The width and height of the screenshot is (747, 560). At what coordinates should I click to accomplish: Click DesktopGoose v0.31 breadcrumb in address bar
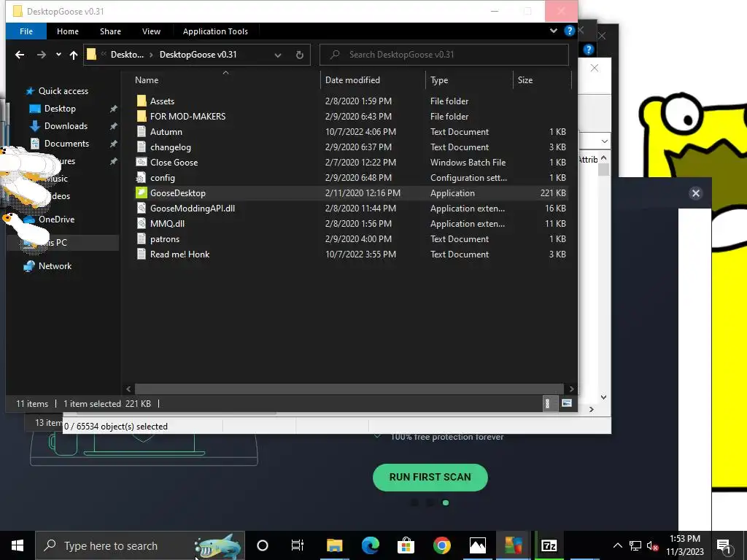pos(198,54)
